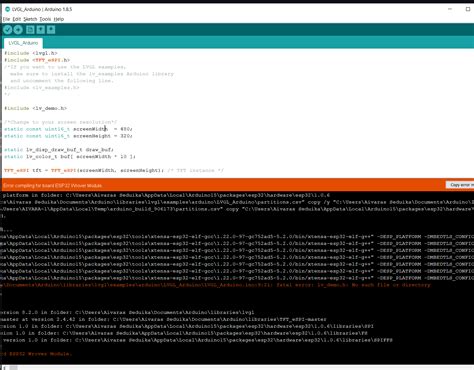Screen dimensions: 474x370
Task: Click the New sketch icon
Action: coord(30,30)
